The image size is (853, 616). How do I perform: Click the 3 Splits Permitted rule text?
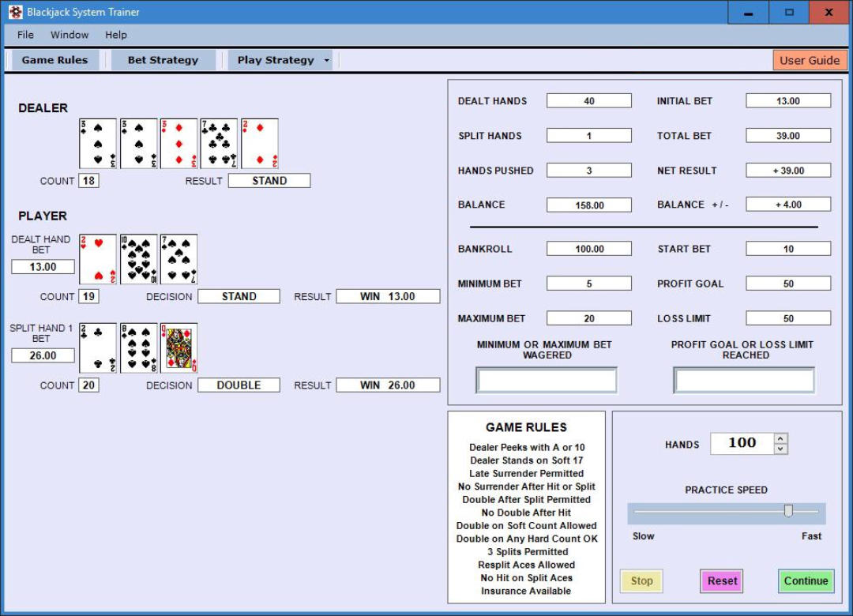point(528,552)
